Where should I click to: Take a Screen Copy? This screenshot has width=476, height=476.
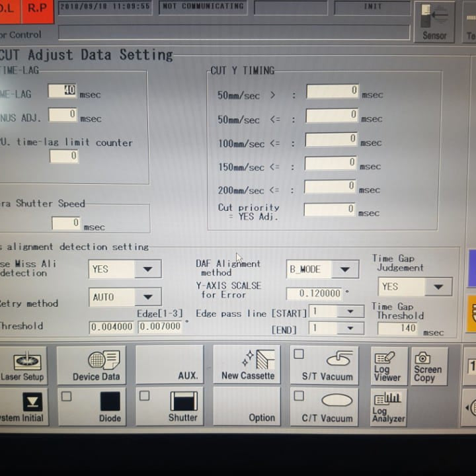(429, 366)
